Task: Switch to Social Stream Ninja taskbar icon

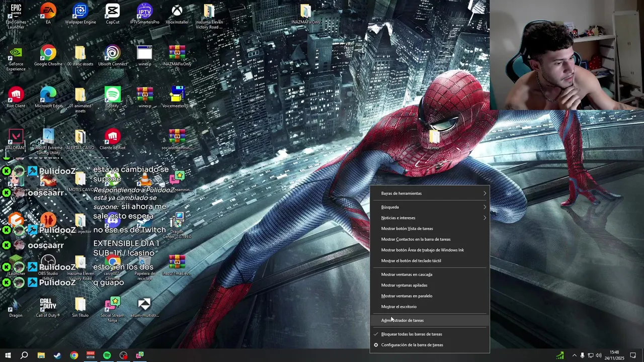Action: pyautogui.click(x=140, y=355)
